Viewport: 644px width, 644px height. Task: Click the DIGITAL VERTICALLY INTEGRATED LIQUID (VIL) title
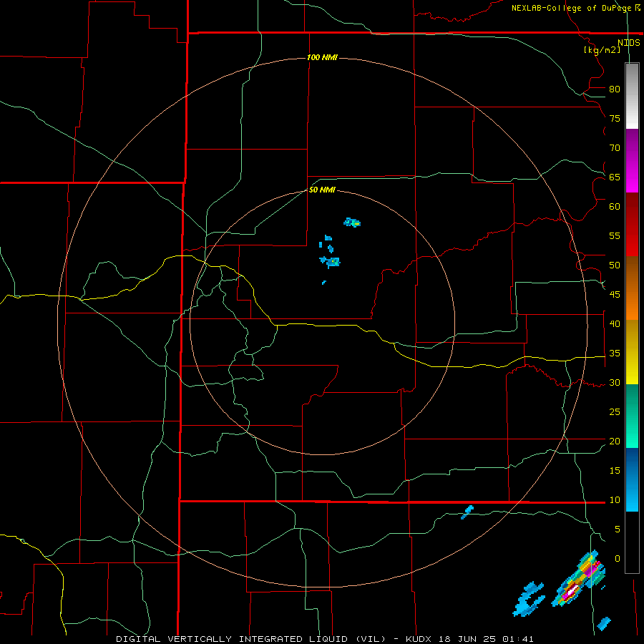point(250,639)
